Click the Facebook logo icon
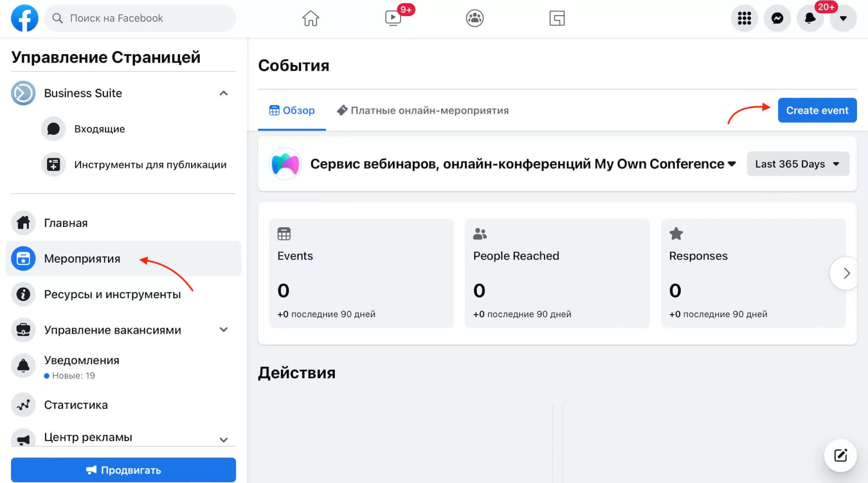Viewport: 868px width, 483px height. [24, 18]
